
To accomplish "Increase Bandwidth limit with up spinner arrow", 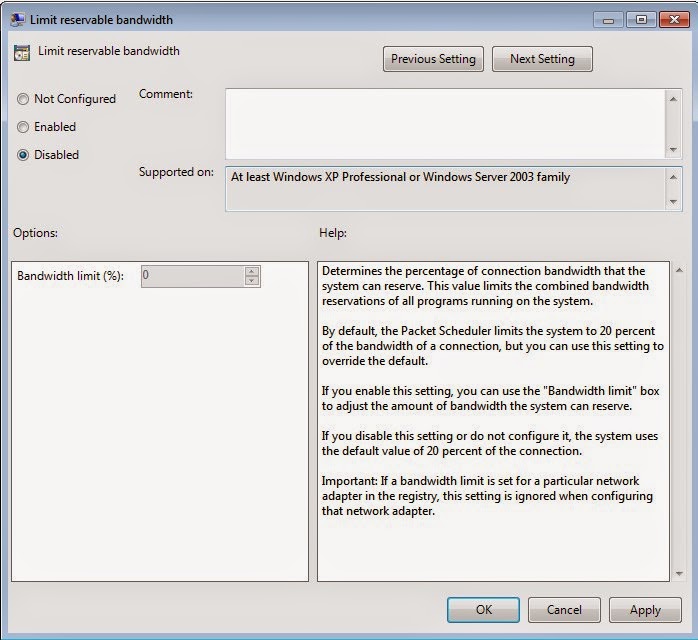I will [x=252, y=271].
